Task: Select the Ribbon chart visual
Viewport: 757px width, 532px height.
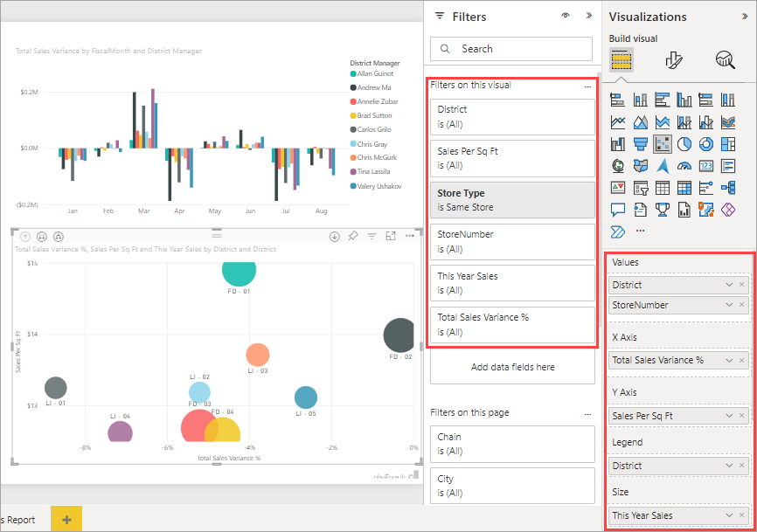Action: tap(728, 122)
